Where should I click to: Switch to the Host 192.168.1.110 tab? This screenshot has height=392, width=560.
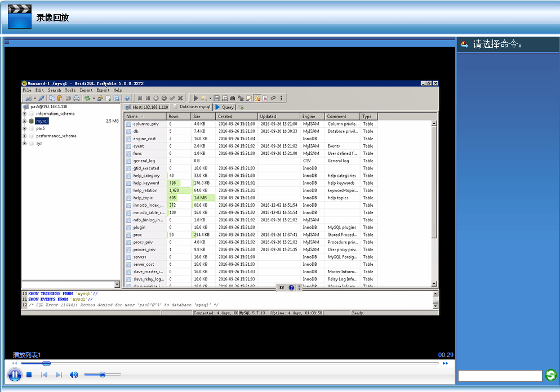(x=147, y=107)
